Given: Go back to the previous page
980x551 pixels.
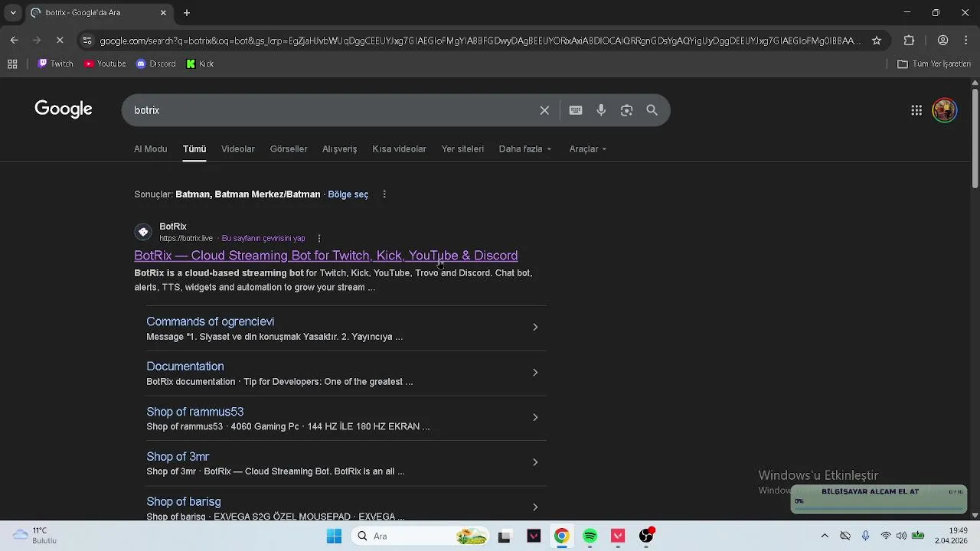Looking at the screenshot, I should coord(14,40).
